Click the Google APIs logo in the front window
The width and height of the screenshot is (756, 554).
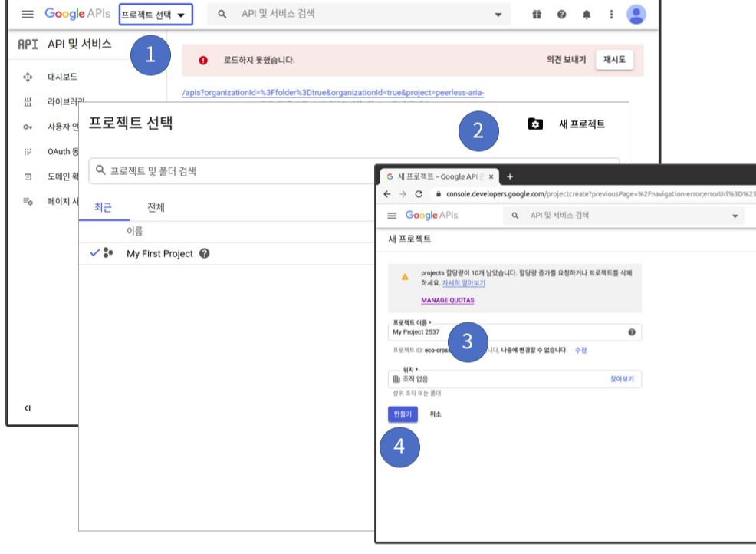coord(432,215)
